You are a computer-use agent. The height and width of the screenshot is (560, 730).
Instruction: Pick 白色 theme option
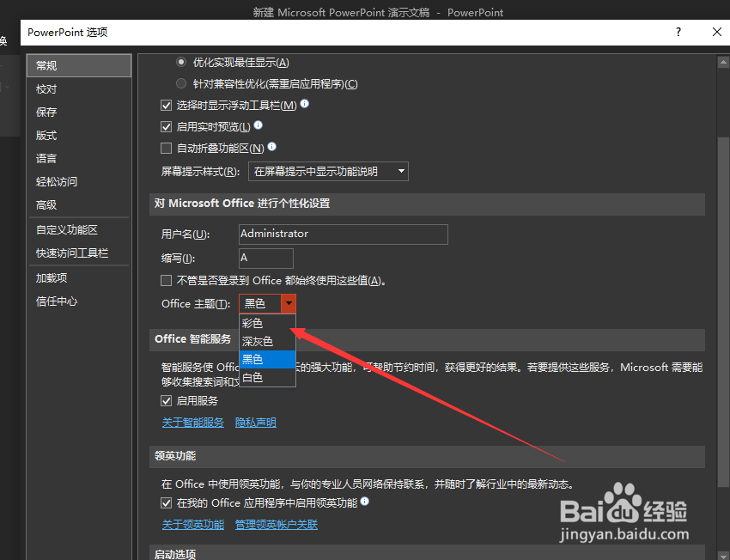(x=267, y=378)
